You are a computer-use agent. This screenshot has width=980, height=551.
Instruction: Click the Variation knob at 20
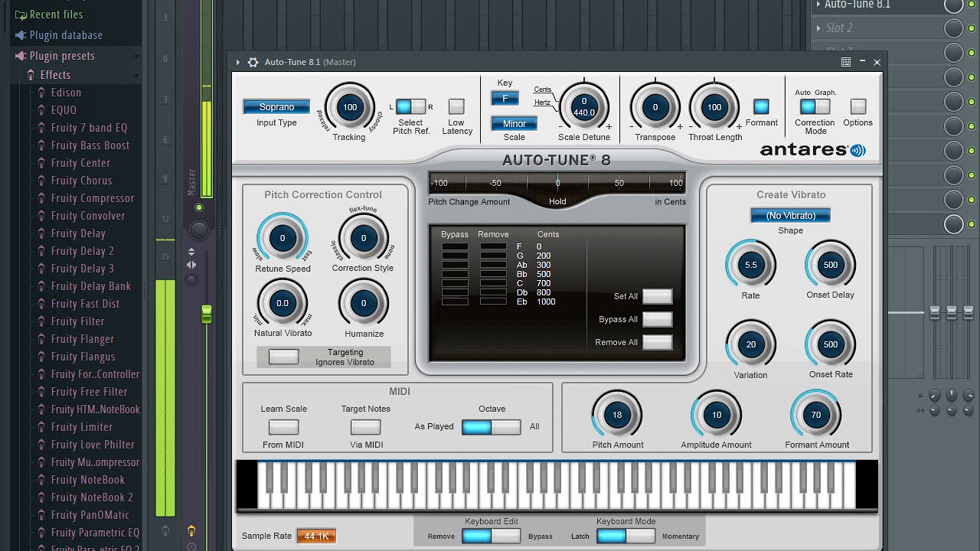point(751,344)
